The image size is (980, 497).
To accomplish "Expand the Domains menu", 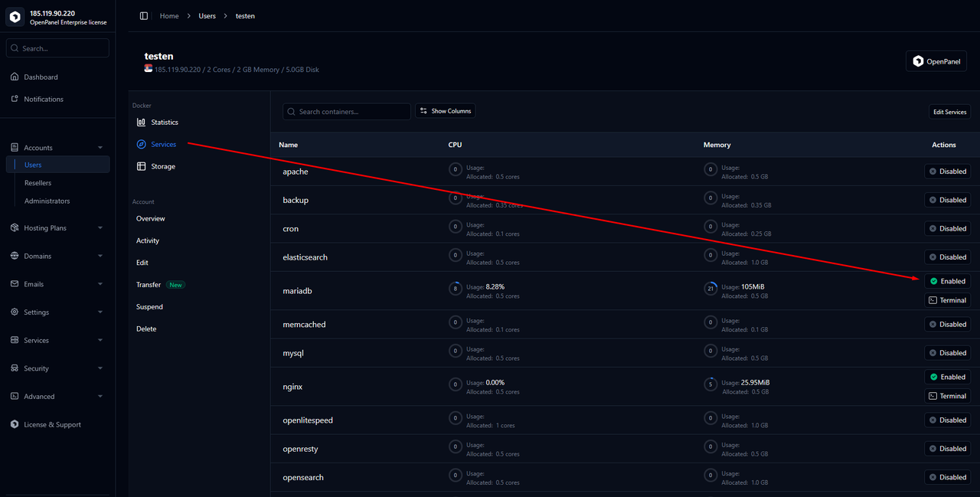I will click(57, 257).
